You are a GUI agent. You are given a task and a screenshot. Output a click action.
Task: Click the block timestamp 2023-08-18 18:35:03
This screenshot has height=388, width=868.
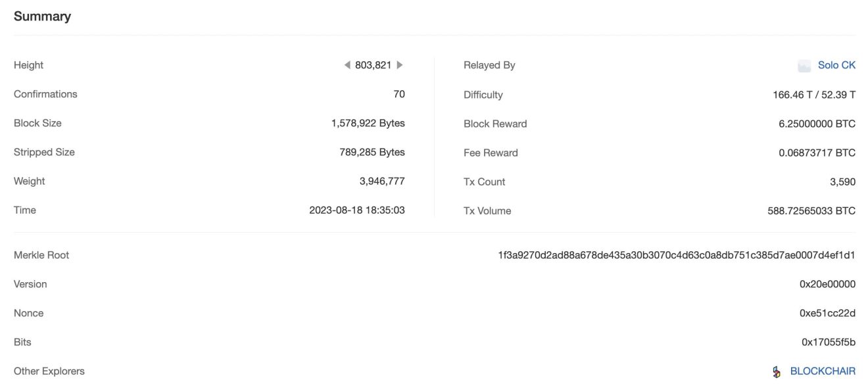356,210
